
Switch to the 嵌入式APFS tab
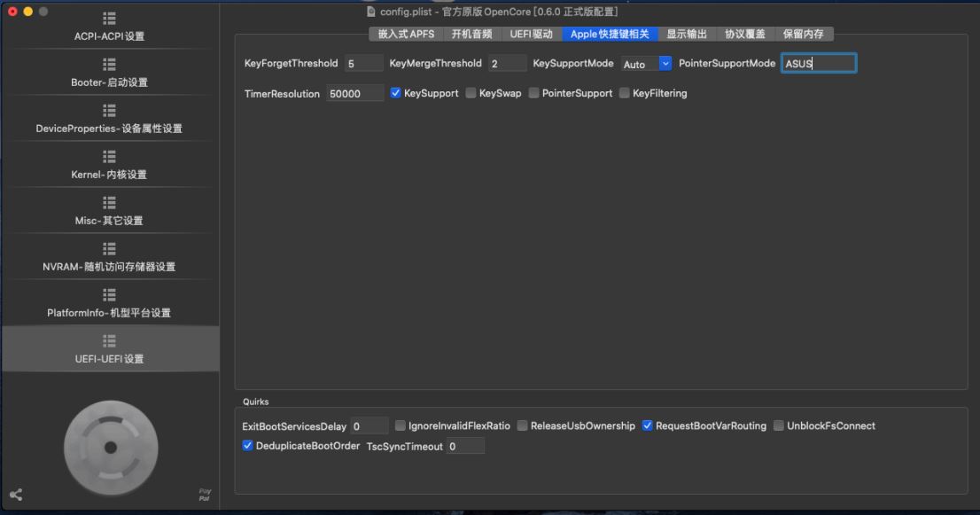[406, 34]
